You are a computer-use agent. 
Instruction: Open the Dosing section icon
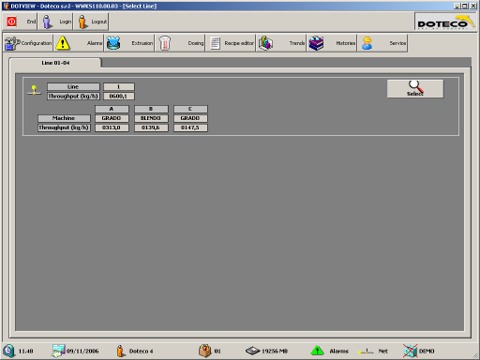point(164,43)
